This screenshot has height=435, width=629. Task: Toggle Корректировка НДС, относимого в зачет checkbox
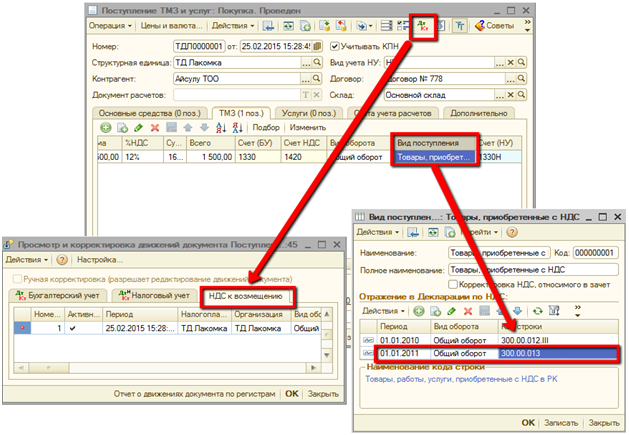coord(455,285)
